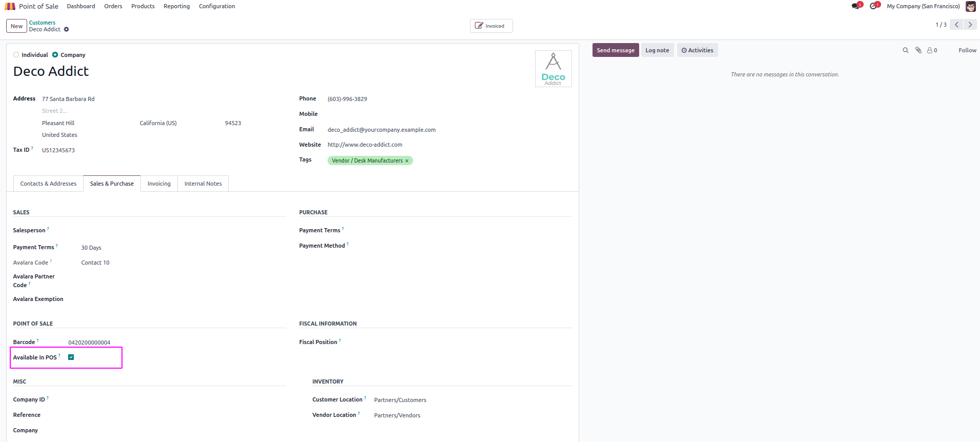Select the Company radio option

click(x=55, y=55)
